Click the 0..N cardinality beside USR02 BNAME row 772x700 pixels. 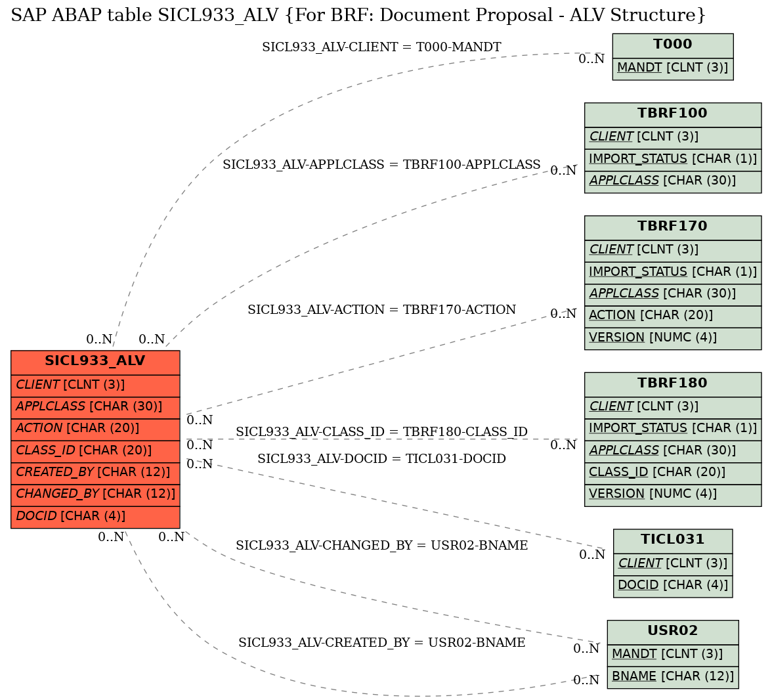click(586, 680)
